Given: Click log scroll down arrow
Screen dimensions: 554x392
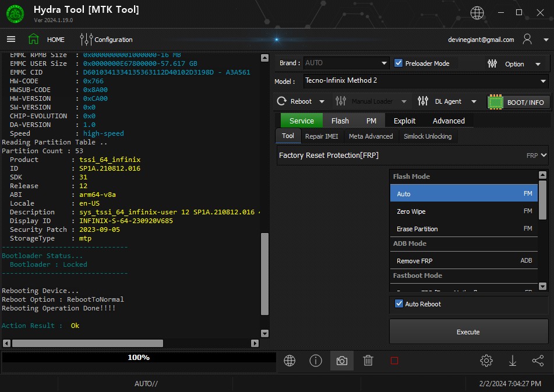Looking at the screenshot, I should click(x=264, y=333).
